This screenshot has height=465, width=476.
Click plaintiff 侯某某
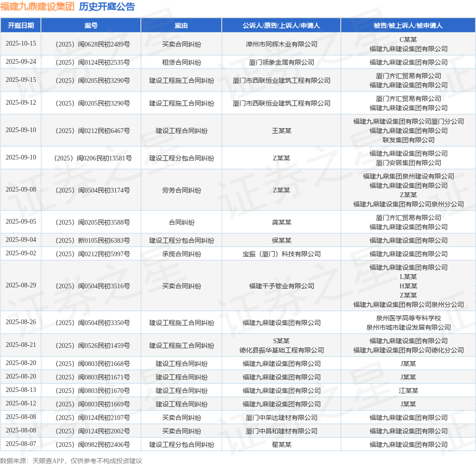pyautogui.click(x=281, y=241)
